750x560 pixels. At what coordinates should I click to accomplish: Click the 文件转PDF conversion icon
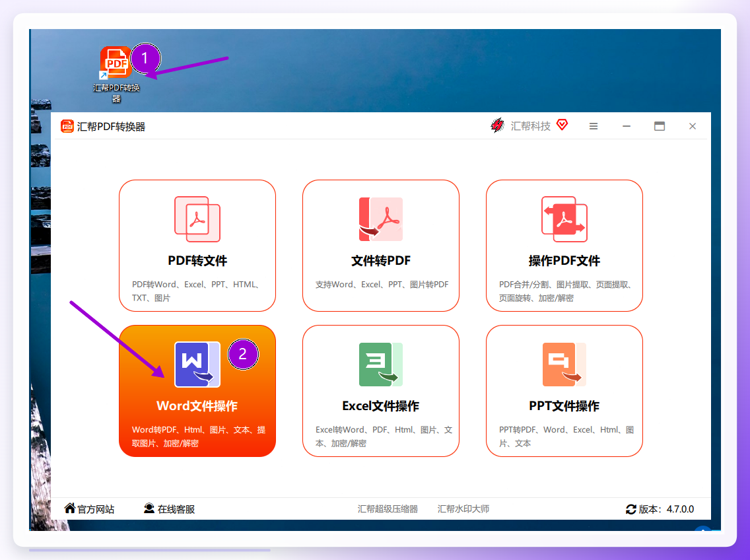(381, 219)
